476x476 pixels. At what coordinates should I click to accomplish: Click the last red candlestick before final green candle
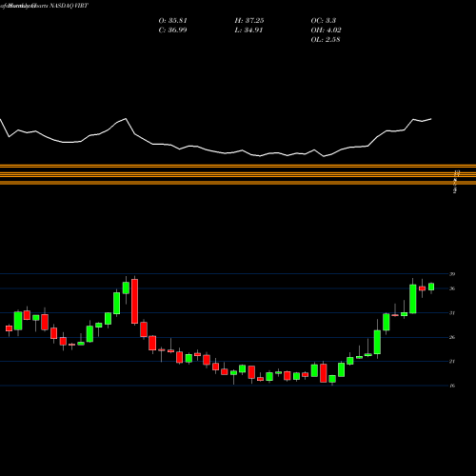pos(422,288)
